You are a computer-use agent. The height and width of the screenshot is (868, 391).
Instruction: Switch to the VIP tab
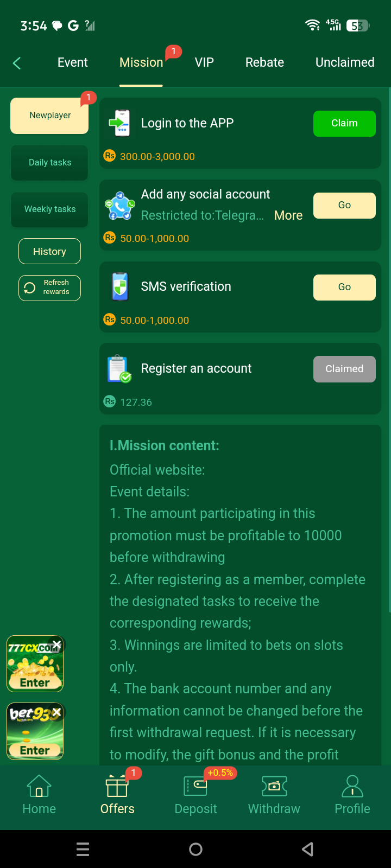click(x=204, y=62)
